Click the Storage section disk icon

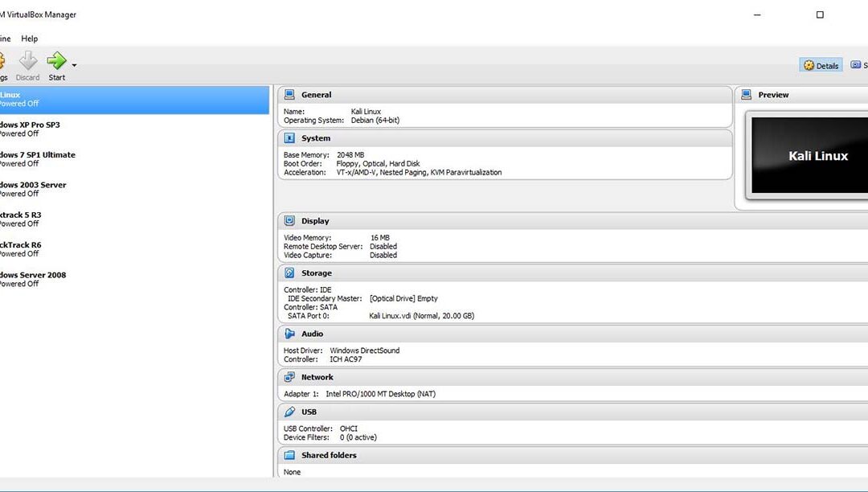[x=289, y=273]
